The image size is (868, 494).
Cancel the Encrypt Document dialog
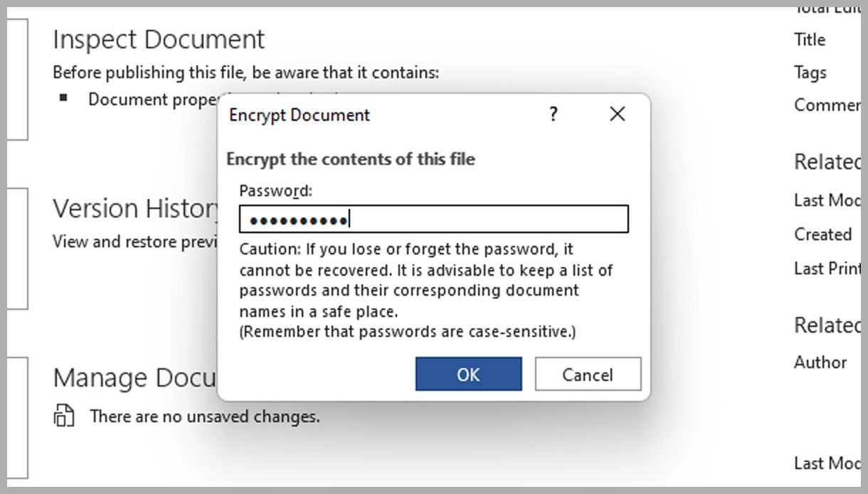click(588, 374)
